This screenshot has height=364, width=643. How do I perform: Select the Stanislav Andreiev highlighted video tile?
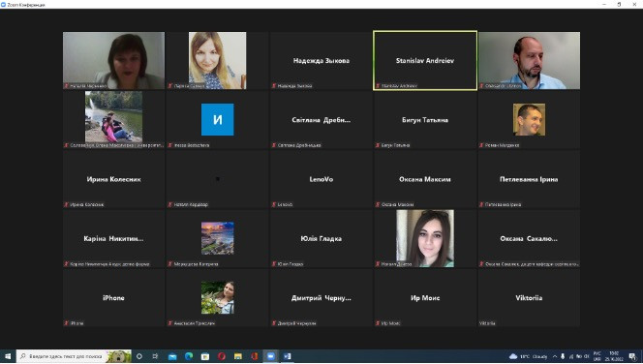click(425, 60)
